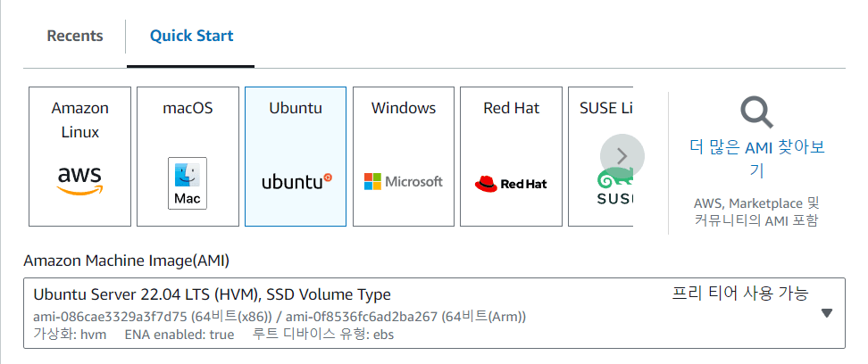Screen dimensions: 868x364
Task: Switch to the Recents tab
Action: [x=75, y=37]
